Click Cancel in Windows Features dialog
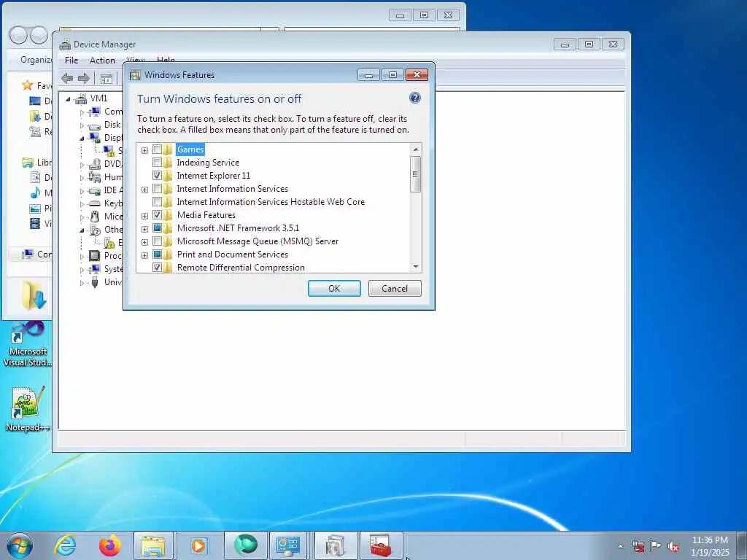747x560 pixels. coord(395,289)
